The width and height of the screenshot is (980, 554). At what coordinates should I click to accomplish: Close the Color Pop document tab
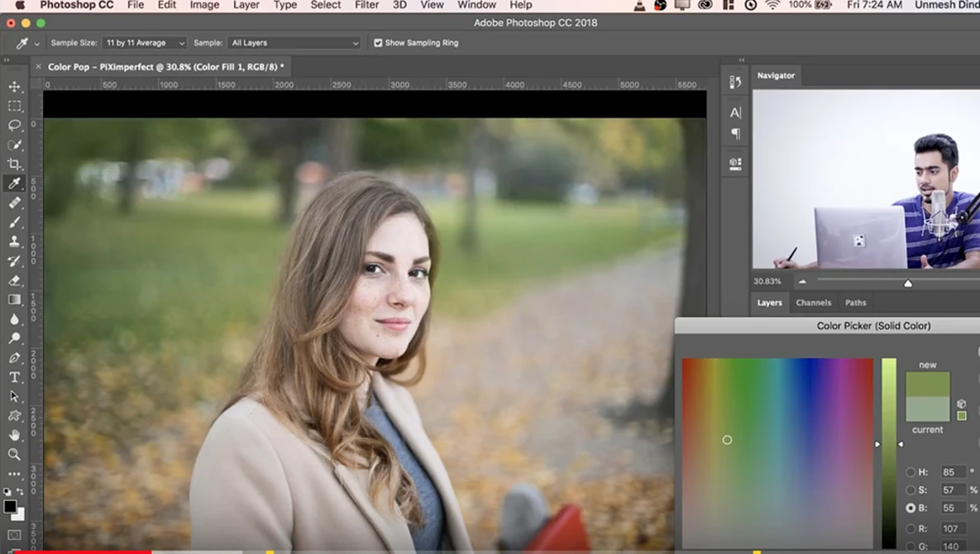[38, 66]
